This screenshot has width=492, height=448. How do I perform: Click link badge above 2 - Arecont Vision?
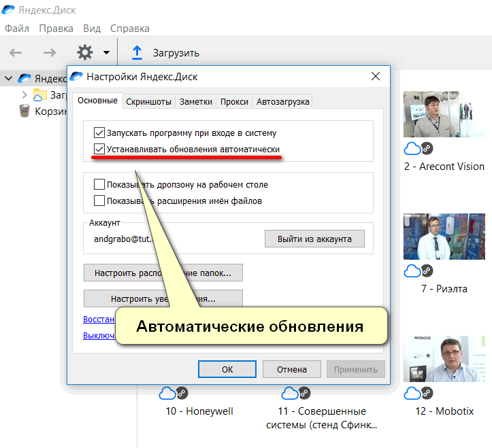pyautogui.click(x=427, y=149)
